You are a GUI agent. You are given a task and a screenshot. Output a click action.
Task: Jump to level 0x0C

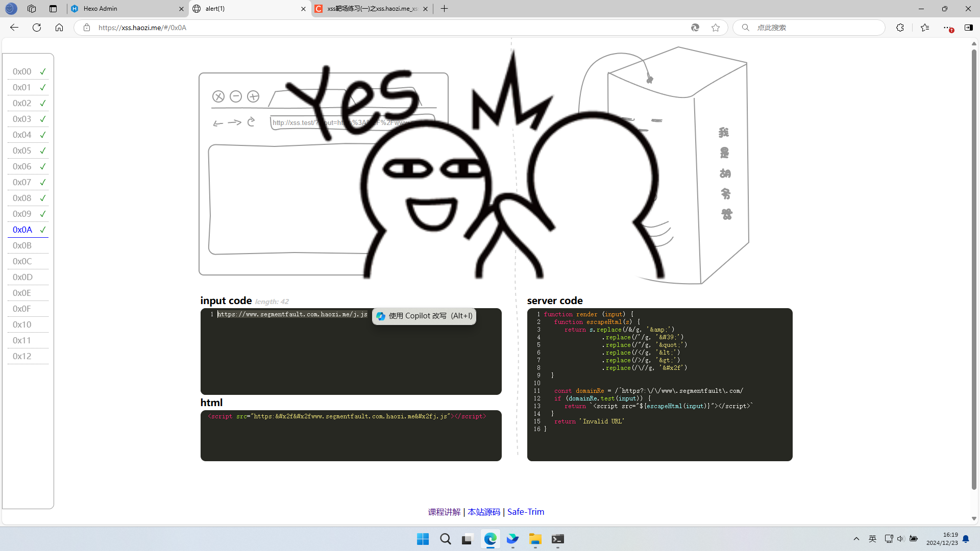click(x=28, y=261)
